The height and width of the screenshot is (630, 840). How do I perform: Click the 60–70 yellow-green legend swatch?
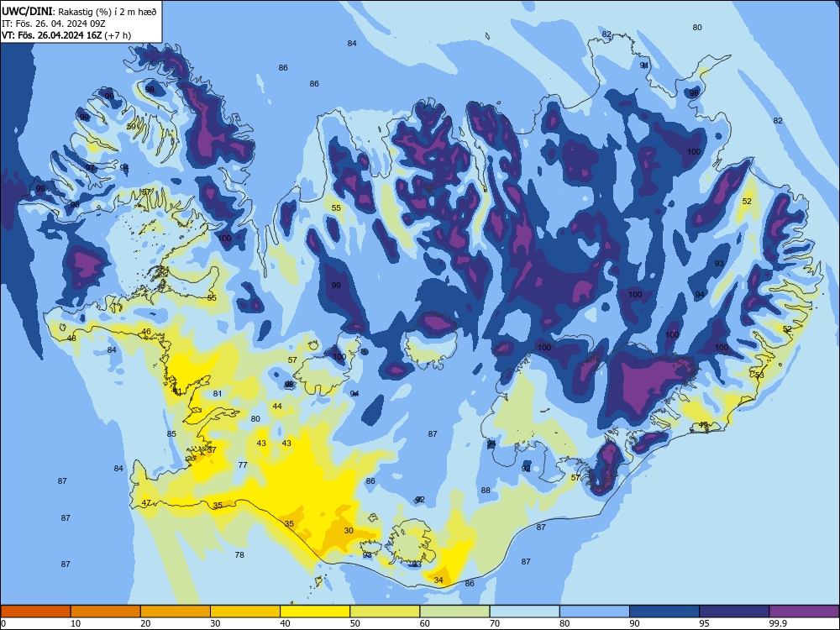point(454,612)
